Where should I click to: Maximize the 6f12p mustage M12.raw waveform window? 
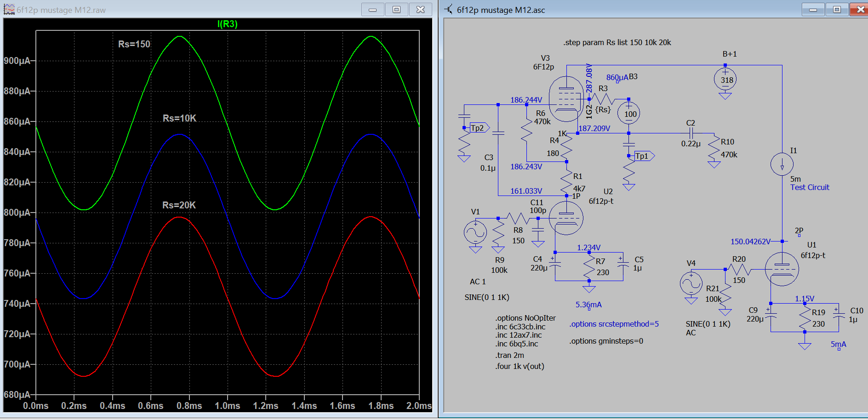pyautogui.click(x=397, y=9)
